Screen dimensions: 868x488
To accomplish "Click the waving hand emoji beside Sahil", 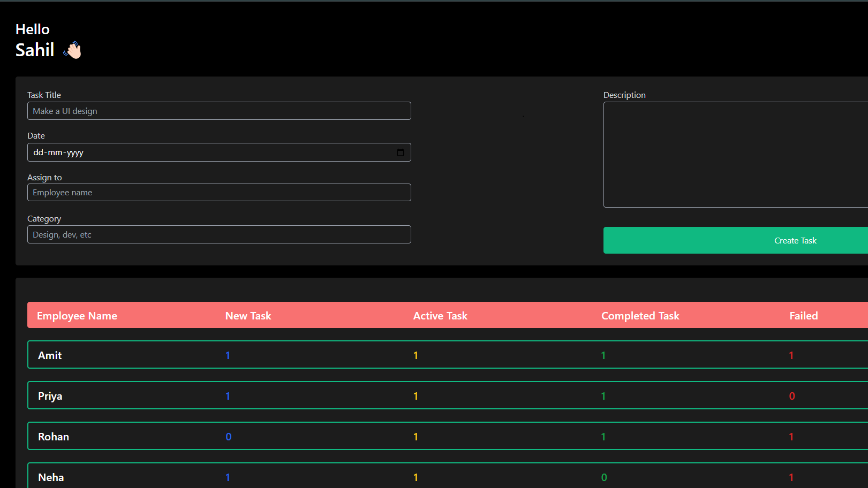I will pyautogui.click(x=72, y=50).
